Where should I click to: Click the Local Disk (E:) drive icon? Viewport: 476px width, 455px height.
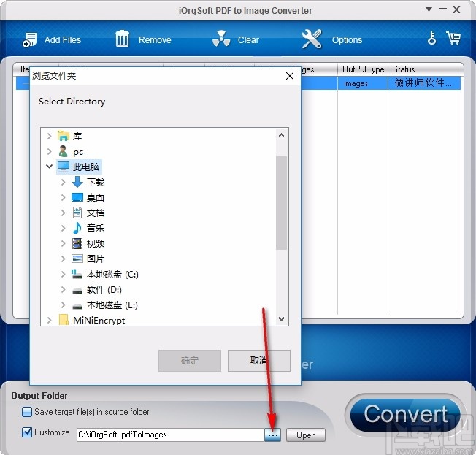[77, 306]
